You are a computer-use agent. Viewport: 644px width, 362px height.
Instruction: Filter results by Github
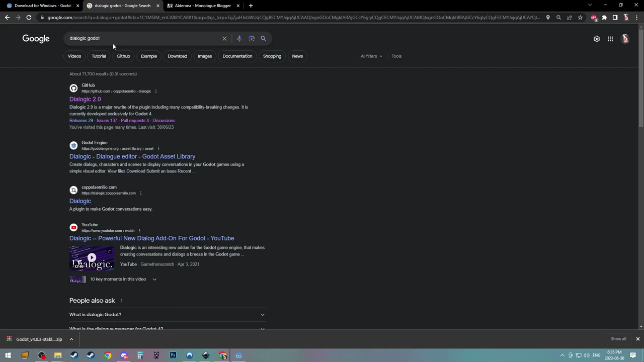pos(123,56)
